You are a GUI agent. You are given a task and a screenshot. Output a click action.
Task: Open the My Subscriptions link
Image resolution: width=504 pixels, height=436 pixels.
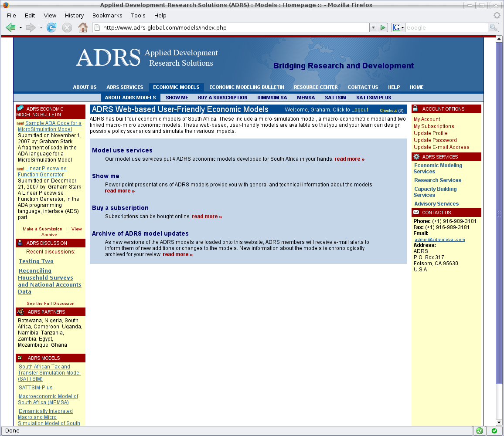(x=434, y=126)
